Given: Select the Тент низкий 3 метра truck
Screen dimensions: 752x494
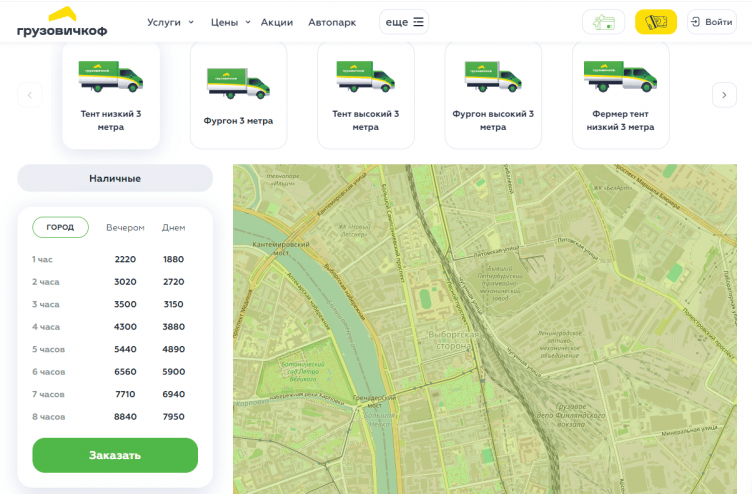Looking at the screenshot, I should click(111, 96).
